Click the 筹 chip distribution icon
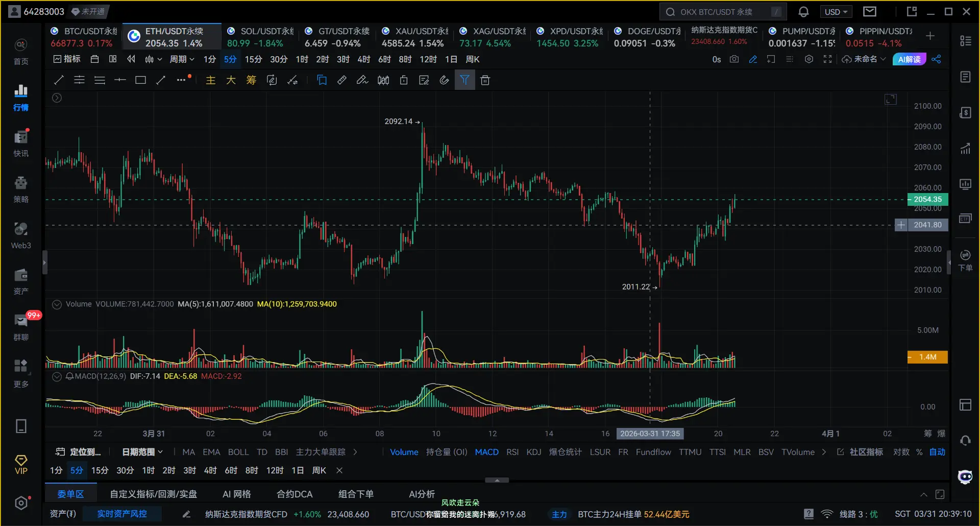980x526 pixels. click(x=251, y=80)
